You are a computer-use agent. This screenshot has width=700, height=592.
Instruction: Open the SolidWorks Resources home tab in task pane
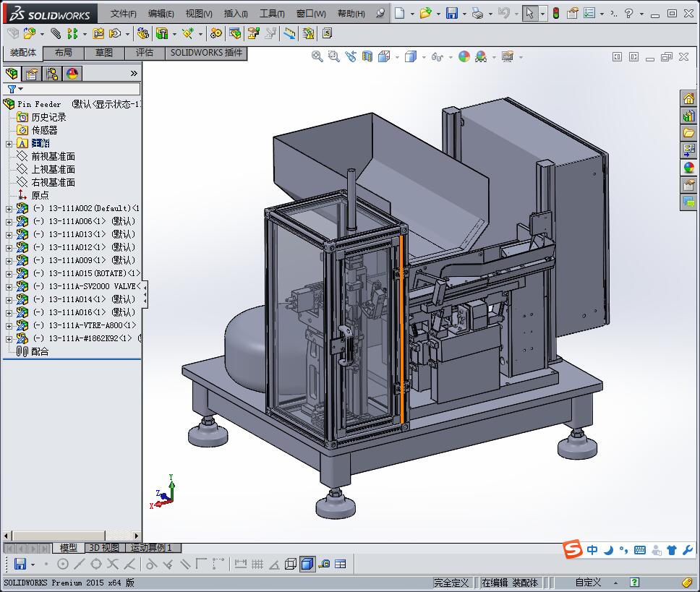pyautogui.click(x=689, y=98)
